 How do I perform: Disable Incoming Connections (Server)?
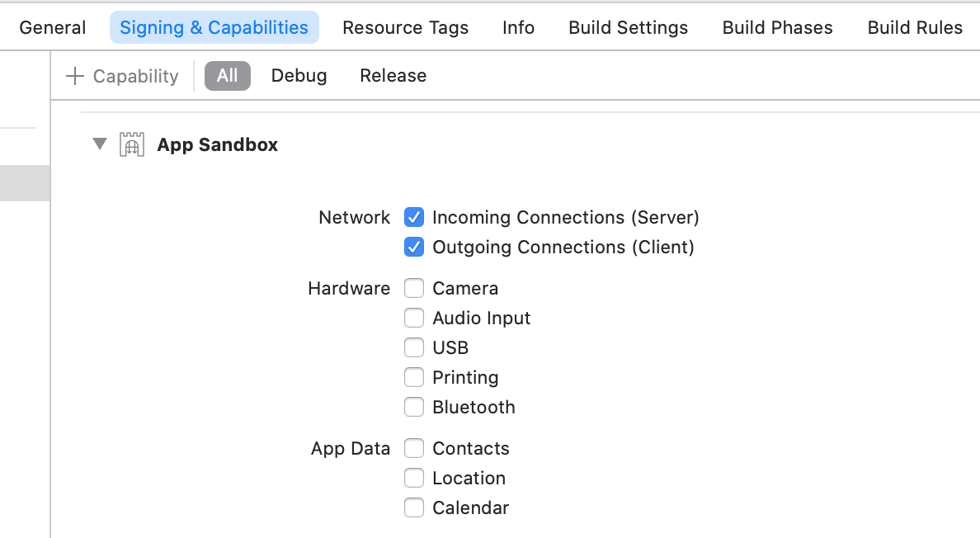[414, 218]
